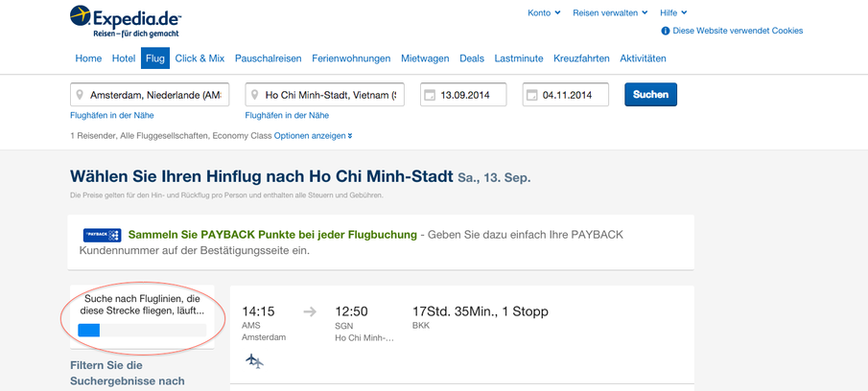Click the 17Std. 35Min., 1 Stopp duration

(x=481, y=311)
